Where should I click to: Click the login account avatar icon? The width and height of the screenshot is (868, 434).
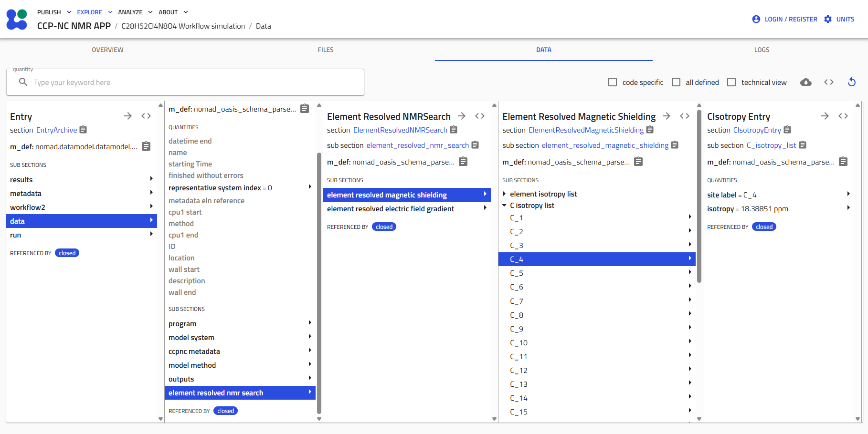coord(756,19)
